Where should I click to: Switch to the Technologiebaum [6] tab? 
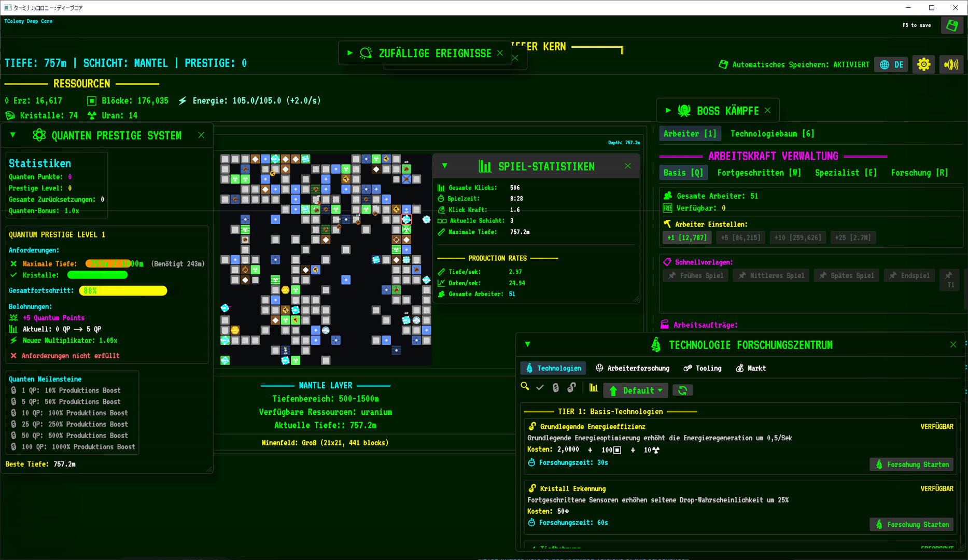tap(772, 134)
